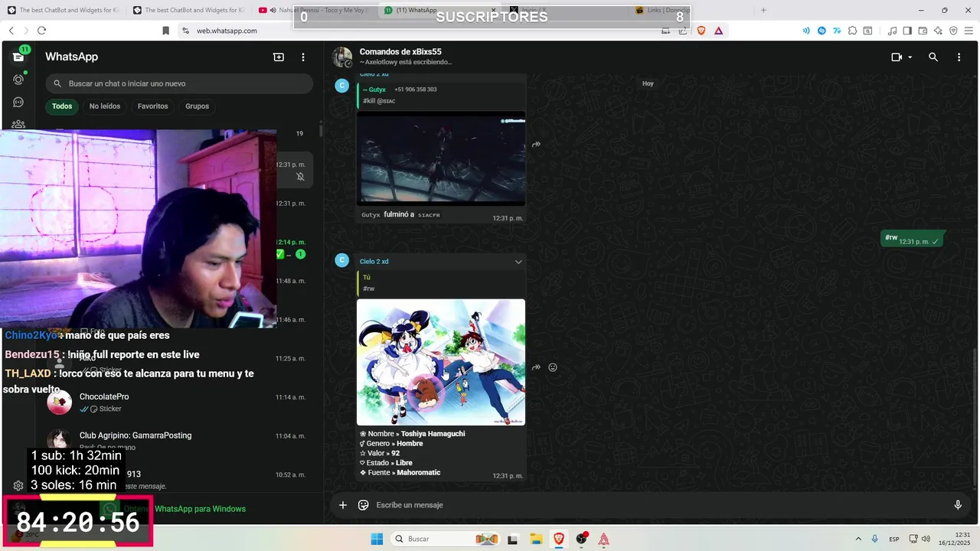The height and width of the screenshot is (551, 980).
Task: Open the attachment plus menu
Action: pyautogui.click(x=343, y=505)
